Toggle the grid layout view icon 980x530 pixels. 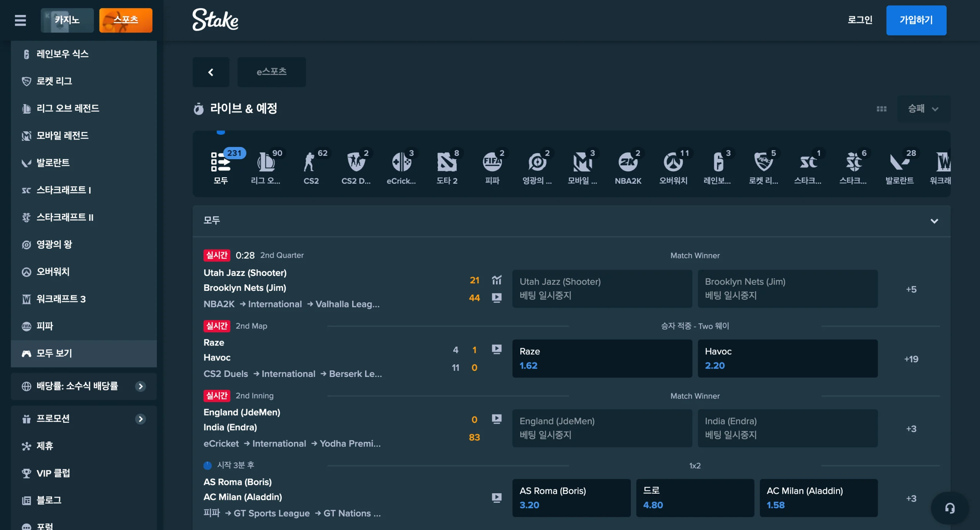click(x=881, y=109)
